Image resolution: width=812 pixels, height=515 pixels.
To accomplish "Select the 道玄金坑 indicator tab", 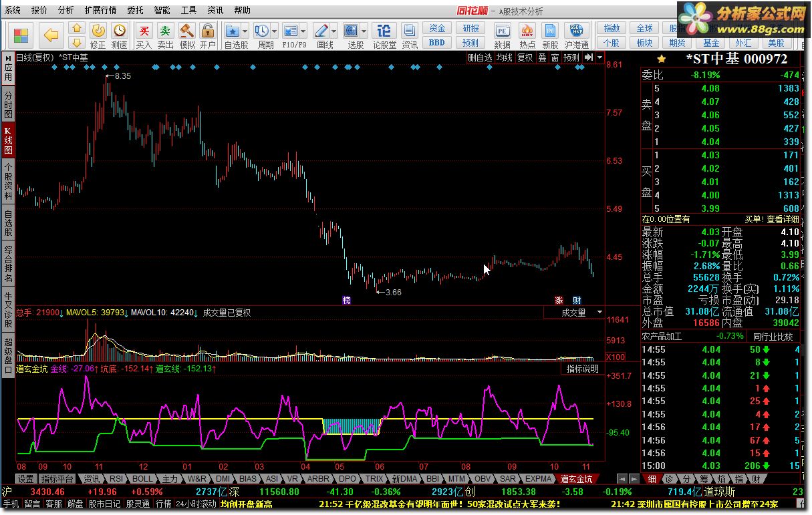I will tap(575, 479).
